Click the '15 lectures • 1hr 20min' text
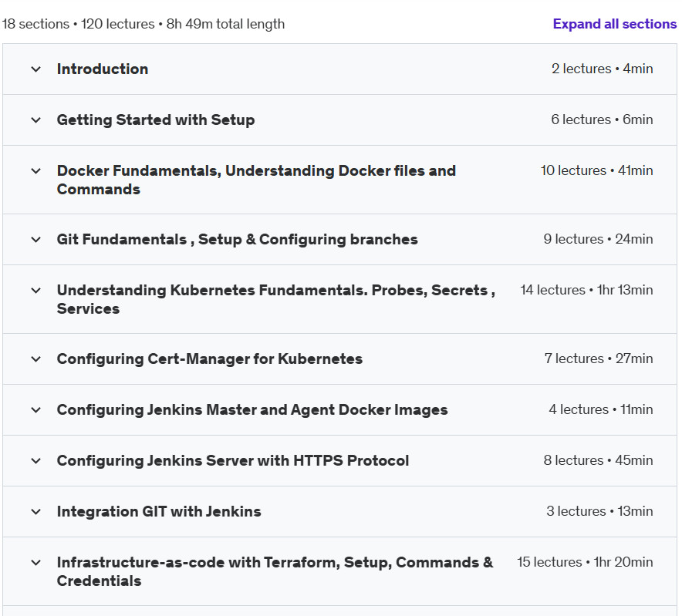Viewport: 682px width, 616px height. point(585,562)
